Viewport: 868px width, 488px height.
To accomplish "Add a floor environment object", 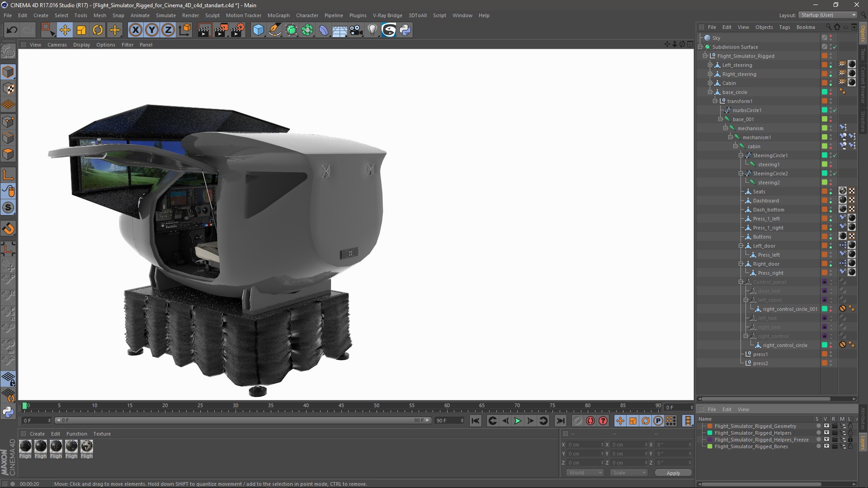I will click(x=340, y=30).
